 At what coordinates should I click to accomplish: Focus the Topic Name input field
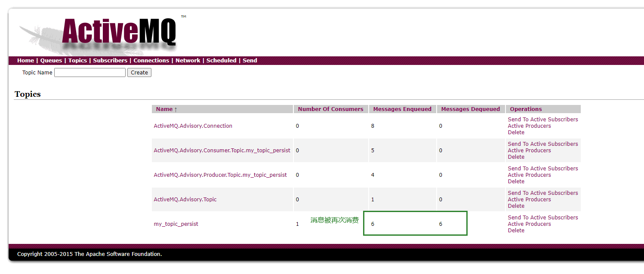(90, 73)
